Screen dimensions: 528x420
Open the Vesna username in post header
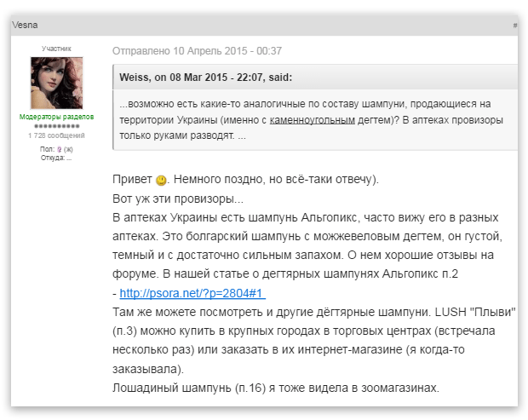point(25,26)
